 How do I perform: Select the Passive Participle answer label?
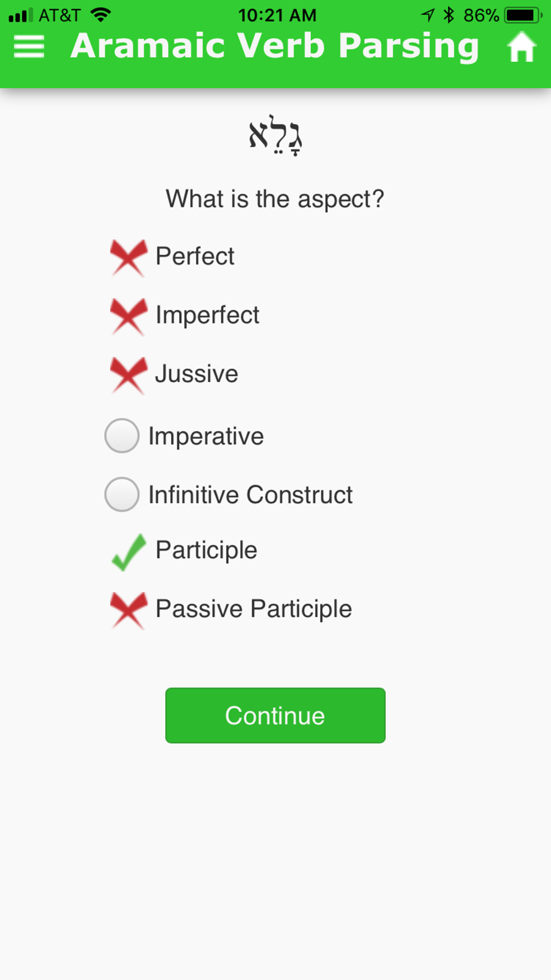pyautogui.click(x=253, y=609)
